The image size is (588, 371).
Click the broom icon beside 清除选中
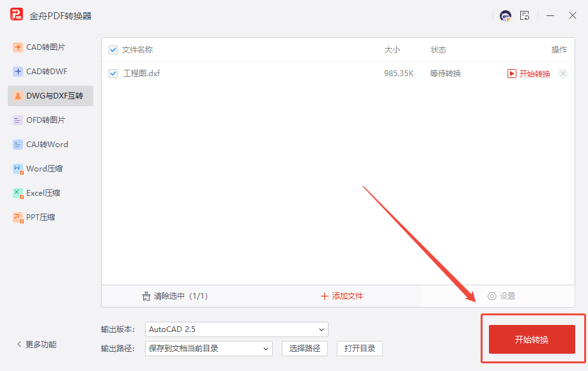pyautogui.click(x=146, y=296)
